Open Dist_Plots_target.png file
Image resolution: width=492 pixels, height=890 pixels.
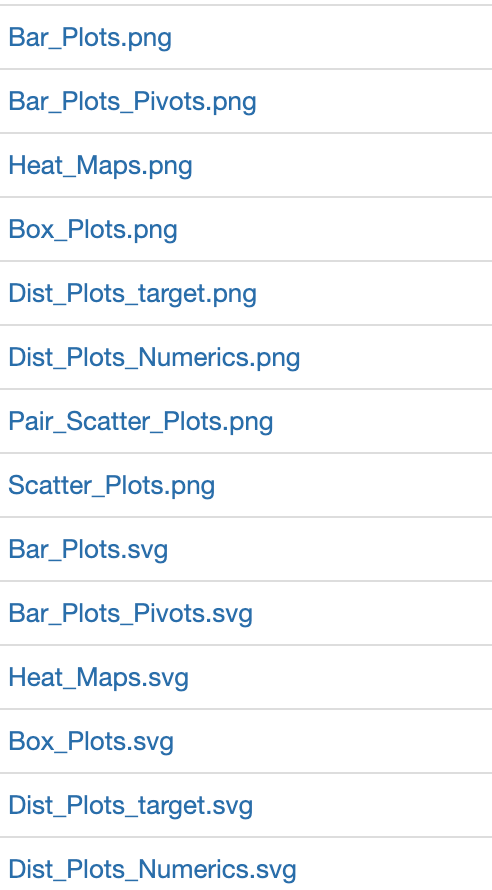tap(132, 294)
